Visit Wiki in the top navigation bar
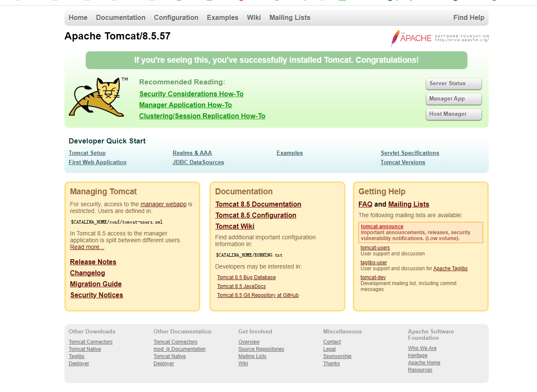The width and height of the screenshot is (537, 392). tap(254, 17)
